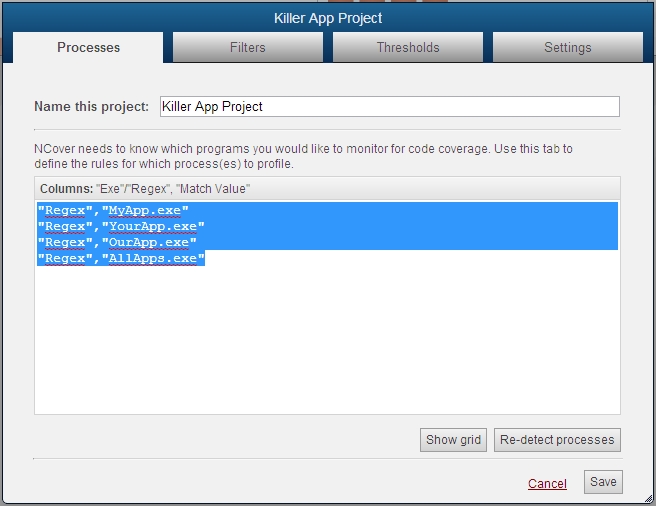Go to the Thresholds tab
656x506 pixels.
[408, 47]
